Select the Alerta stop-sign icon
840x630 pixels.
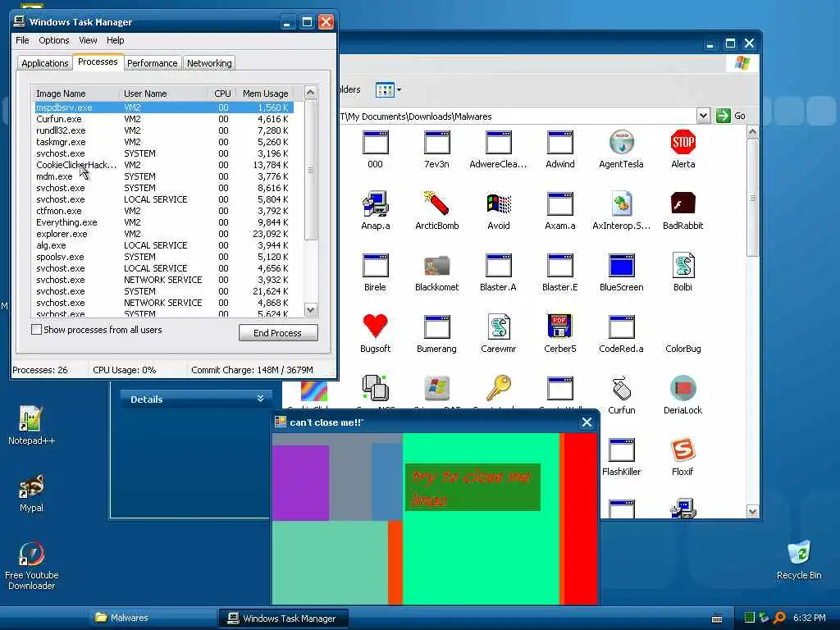683,143
